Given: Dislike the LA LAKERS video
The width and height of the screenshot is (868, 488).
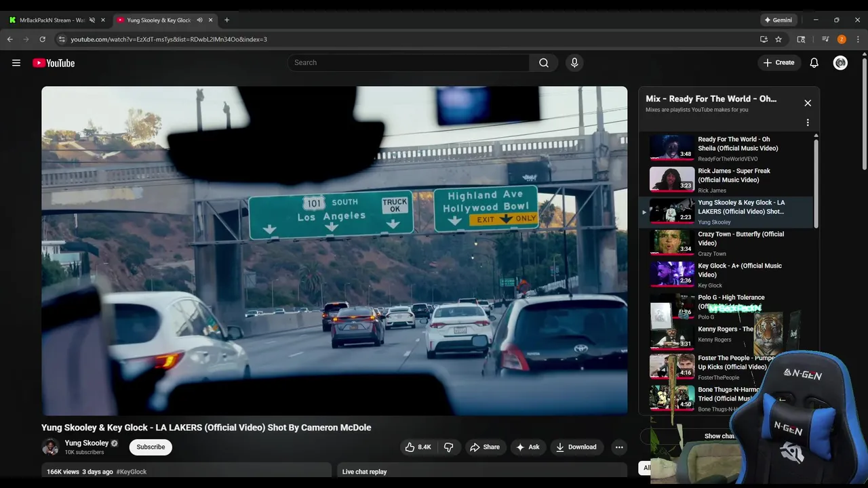Looking at the screenshot, I should pos(448,447).
